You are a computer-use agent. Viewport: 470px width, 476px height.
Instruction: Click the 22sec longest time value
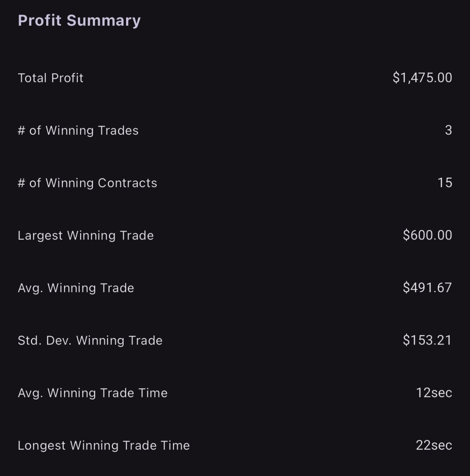[434, 445]
